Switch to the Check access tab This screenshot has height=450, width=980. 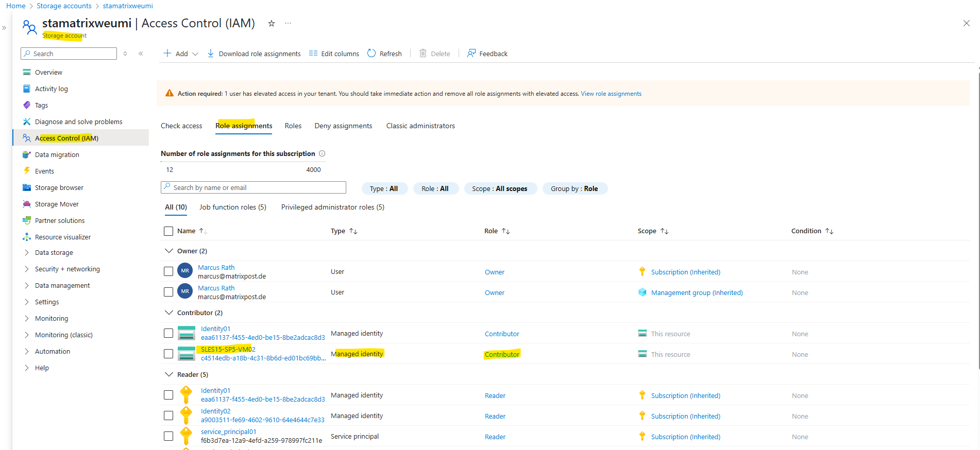tap(181, 126)
